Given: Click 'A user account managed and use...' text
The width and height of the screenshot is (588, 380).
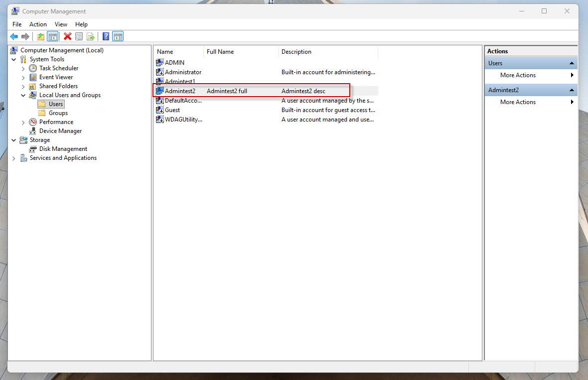Looking at the screenshot, I should (327, 119).
